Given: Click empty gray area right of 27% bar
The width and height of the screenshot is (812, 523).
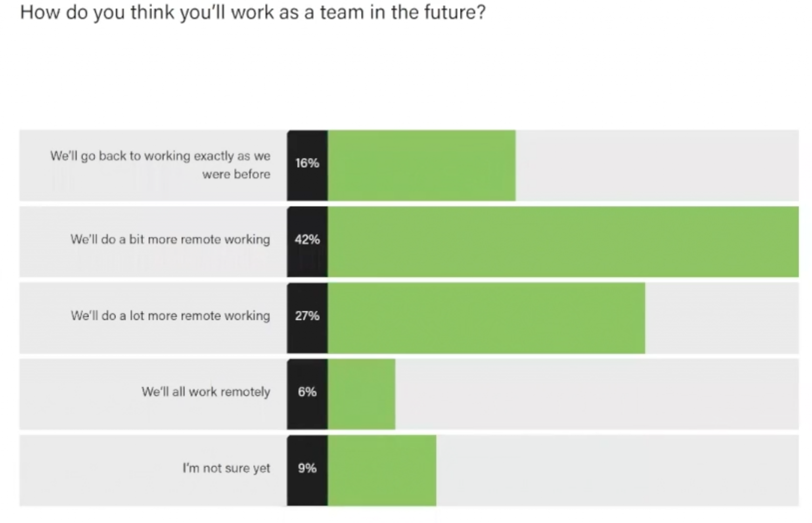Looking at the screenshot, I should click(x=722, y=318).
